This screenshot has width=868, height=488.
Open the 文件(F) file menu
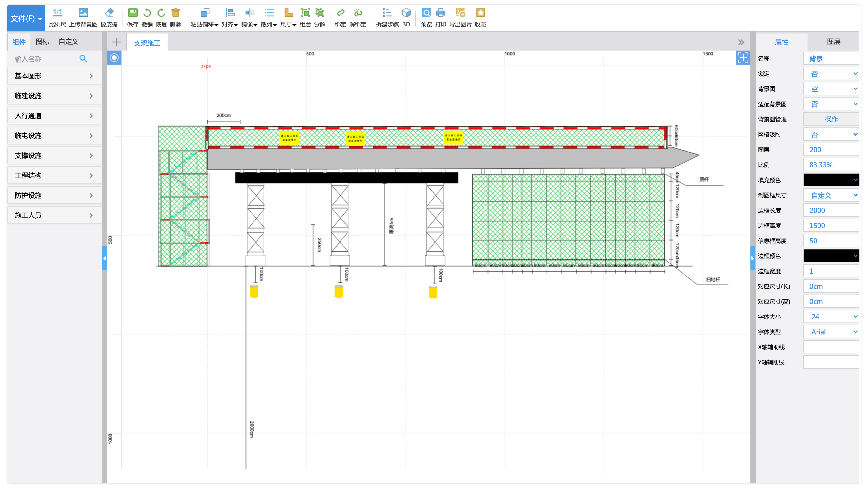pyautogui.click(x=26, y=18)
